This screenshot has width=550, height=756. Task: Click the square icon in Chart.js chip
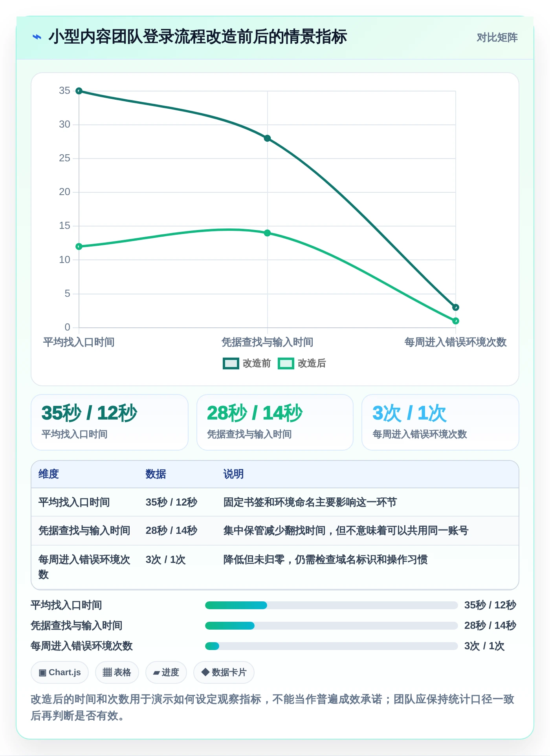[x=42, y=673]
